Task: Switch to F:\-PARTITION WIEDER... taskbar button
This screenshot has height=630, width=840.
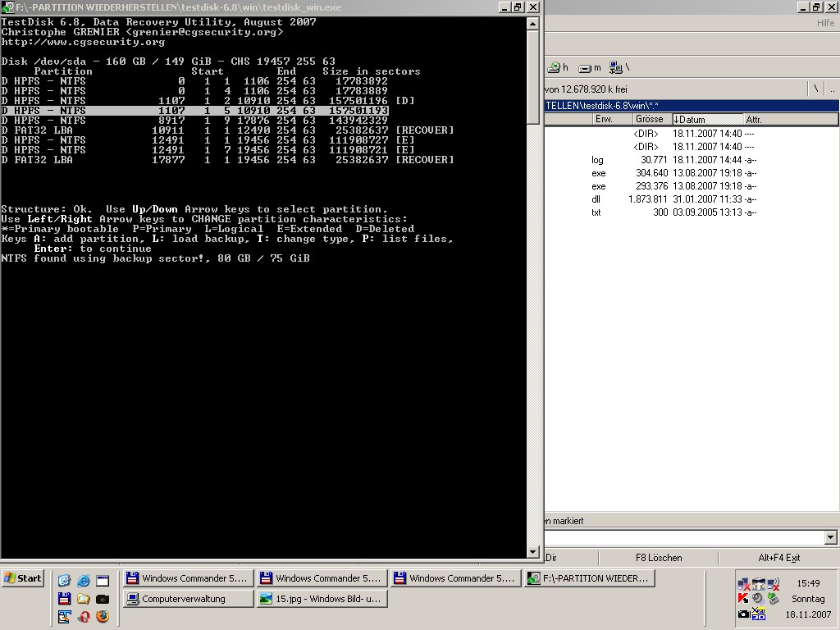Action: (x=590, y=578)
